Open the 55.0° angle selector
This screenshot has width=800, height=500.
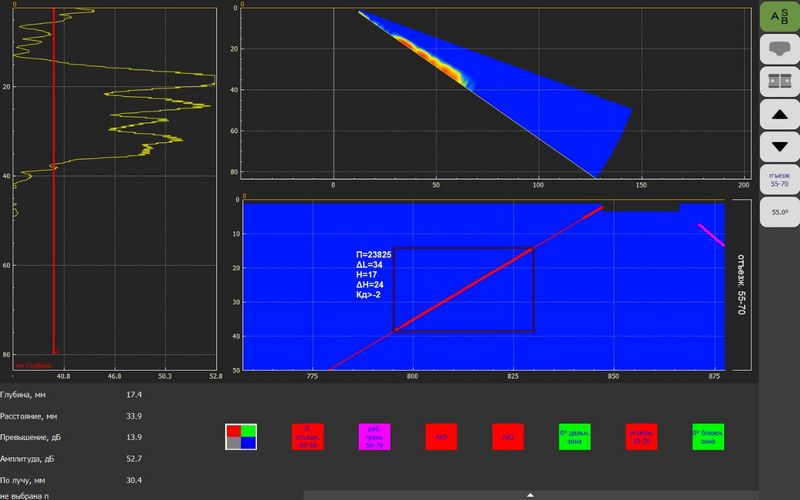click(779, 212)
